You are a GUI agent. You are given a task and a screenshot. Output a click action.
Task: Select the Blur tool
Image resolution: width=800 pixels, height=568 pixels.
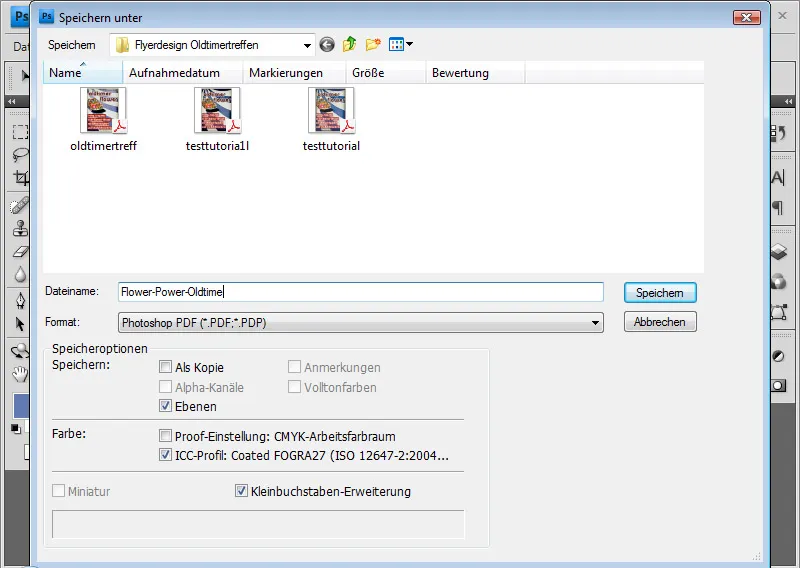tap(20, 274)
